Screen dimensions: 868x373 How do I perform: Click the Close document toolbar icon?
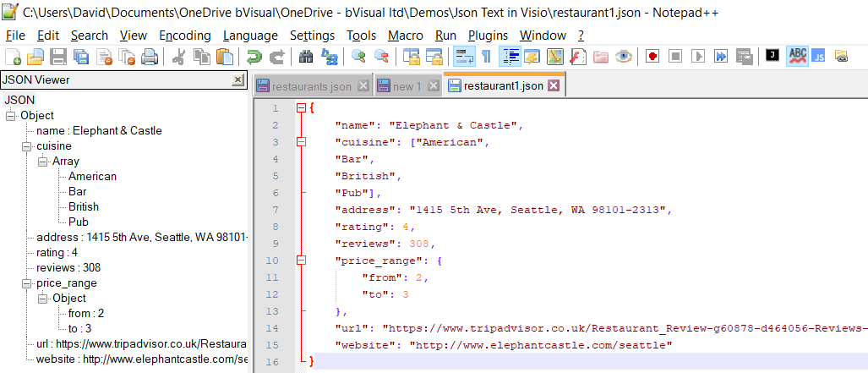tap(105, 57)
